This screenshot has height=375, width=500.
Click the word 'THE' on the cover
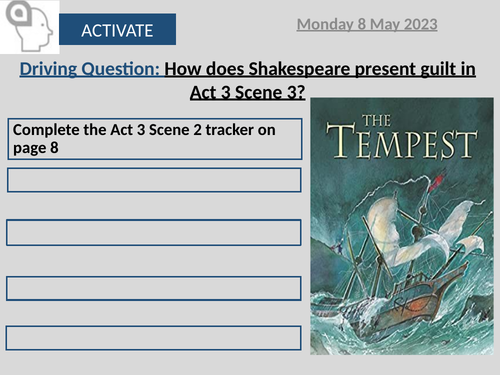[x=376, y=121]
